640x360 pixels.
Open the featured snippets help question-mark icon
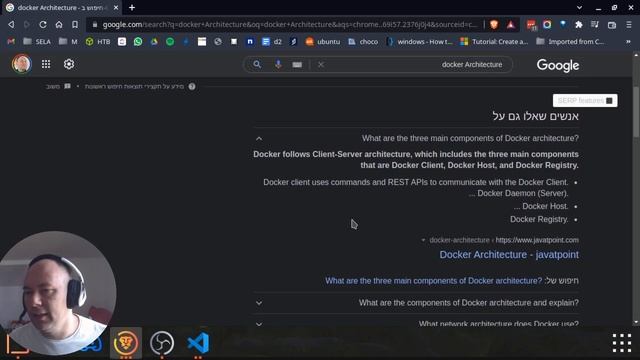pyautogui.click(x=192, y=87)
